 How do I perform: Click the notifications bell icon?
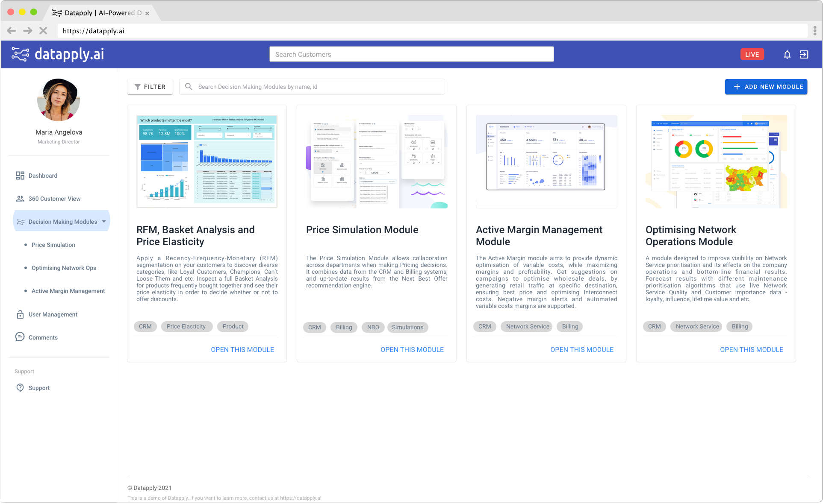(787, 55)
